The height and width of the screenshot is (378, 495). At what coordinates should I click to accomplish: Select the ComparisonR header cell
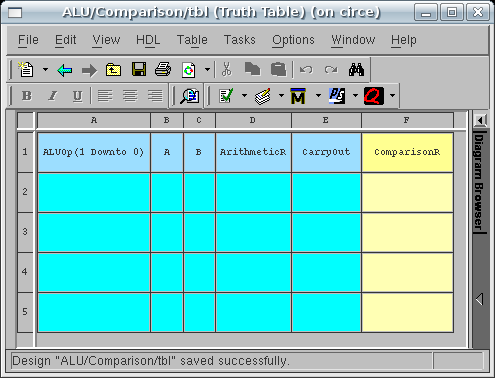407,152
